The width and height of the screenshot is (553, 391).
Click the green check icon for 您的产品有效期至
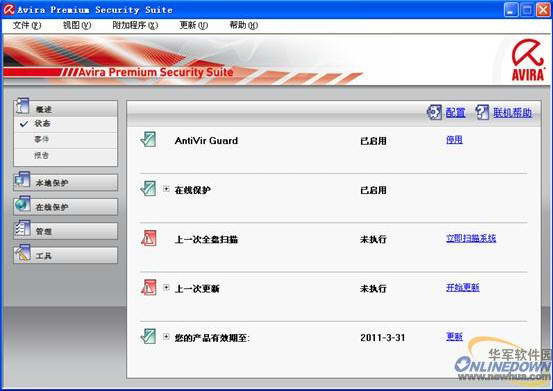pyautogui.click(x=148, y=336)
